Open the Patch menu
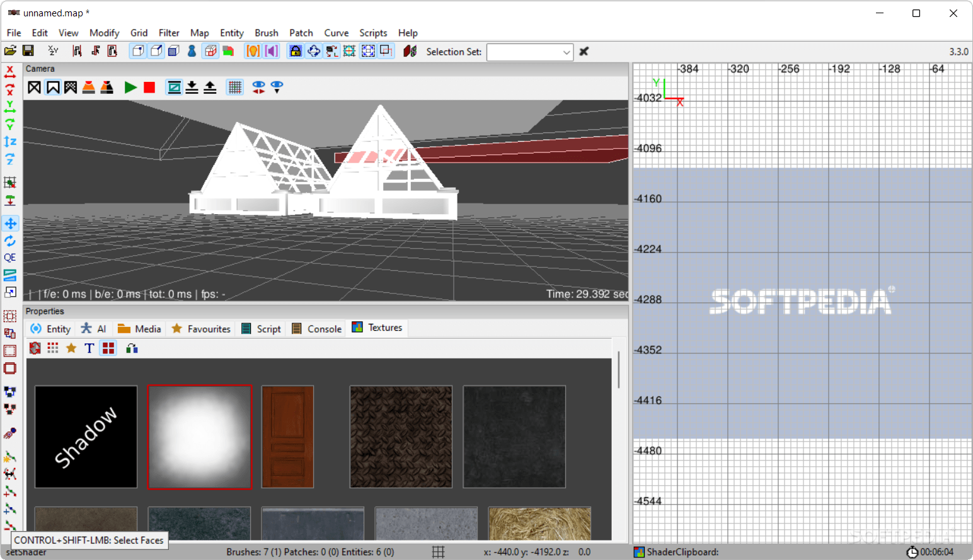Screen dimensions: 973x560 point(301,33)
